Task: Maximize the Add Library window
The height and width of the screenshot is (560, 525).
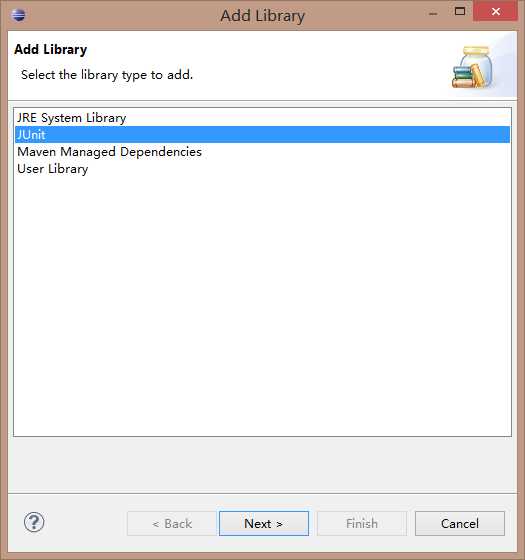Action: click(x=460, y=11)
